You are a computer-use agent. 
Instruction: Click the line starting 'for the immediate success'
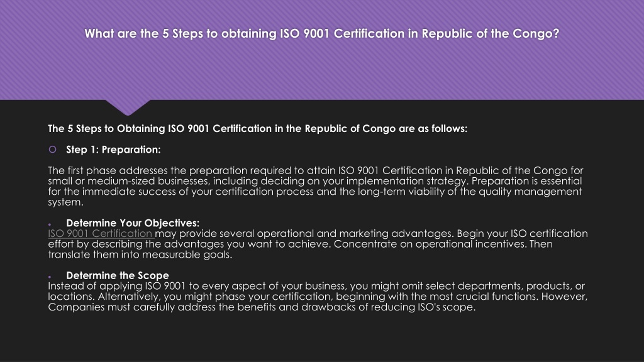pos(315,191)
